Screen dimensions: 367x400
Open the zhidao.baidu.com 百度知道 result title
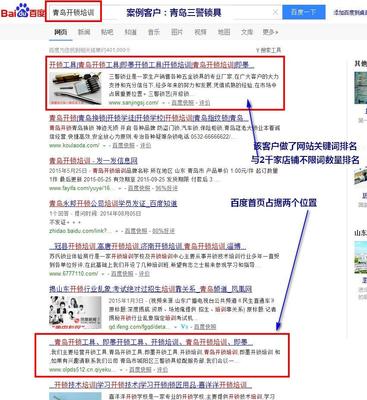(113, 203)
